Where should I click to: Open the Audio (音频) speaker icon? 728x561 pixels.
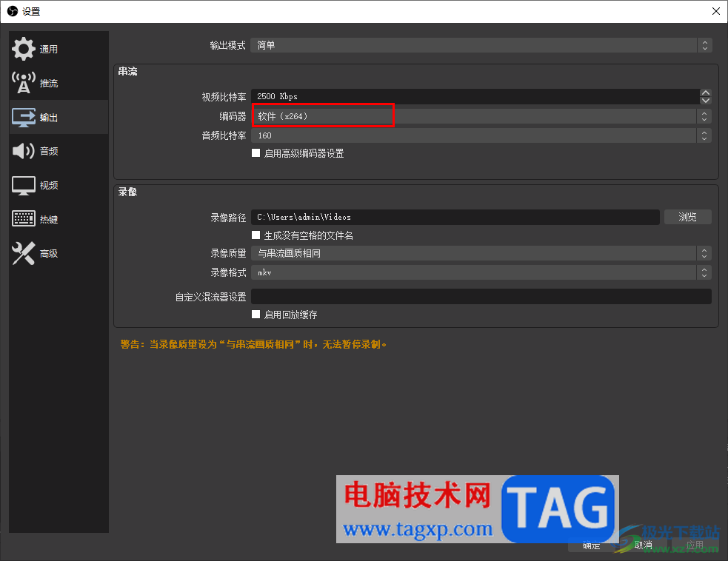pyautogui.click(x=23, y=151)
